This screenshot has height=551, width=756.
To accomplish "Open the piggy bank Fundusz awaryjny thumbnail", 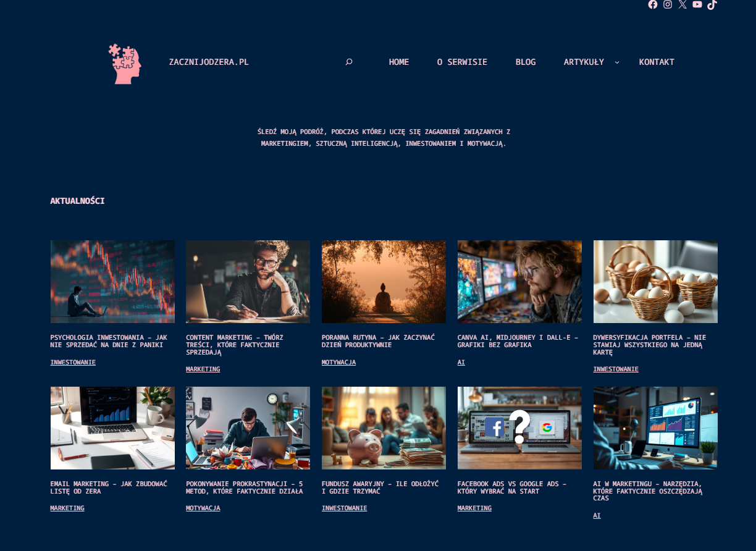I will pos(384,428).
